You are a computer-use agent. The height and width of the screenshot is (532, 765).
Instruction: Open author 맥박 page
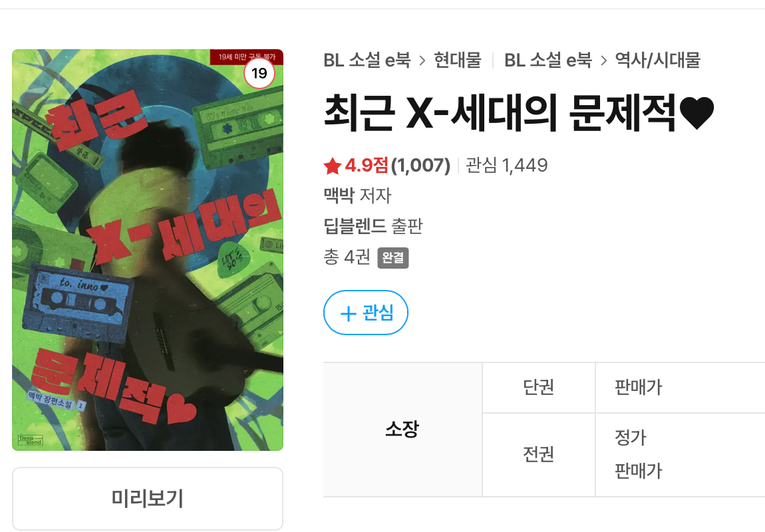coord(339,195)
